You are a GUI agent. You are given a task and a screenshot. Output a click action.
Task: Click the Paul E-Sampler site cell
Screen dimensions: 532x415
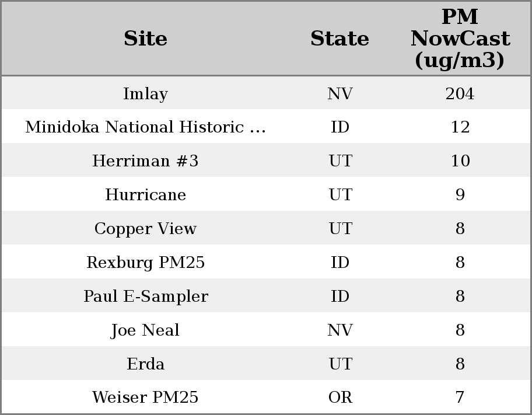pyautogui.click(x=145, y=297)
